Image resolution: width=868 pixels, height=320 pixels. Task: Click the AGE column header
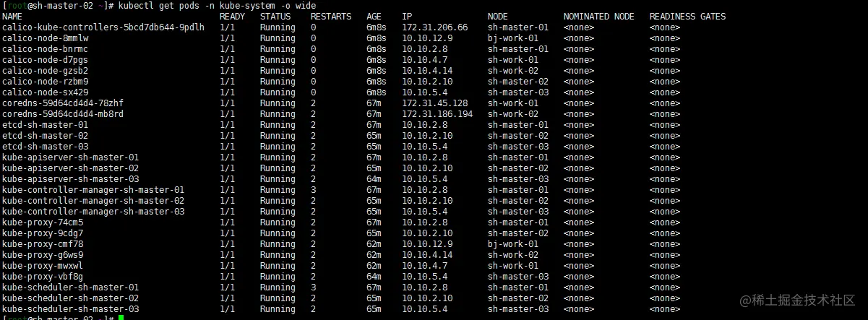click(x=374, y=17)
